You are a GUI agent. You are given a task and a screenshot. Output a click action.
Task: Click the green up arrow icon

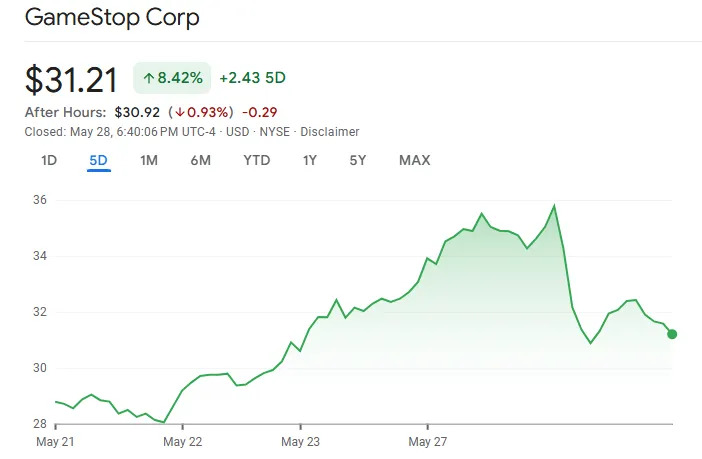click(x=148, y=78)
